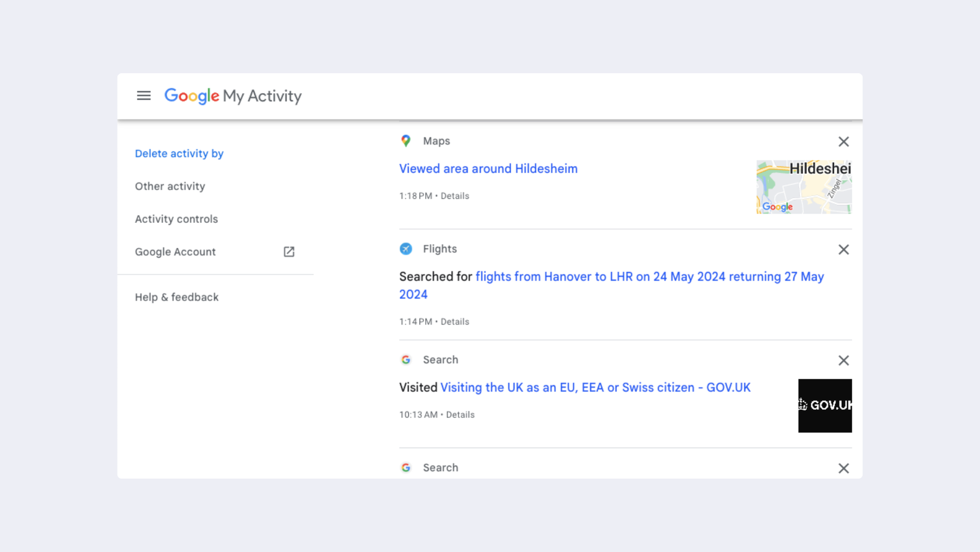The height and width of the screenshot is (552, 980).
Task: Open the hamburger main menu
Action: point(144,96)
